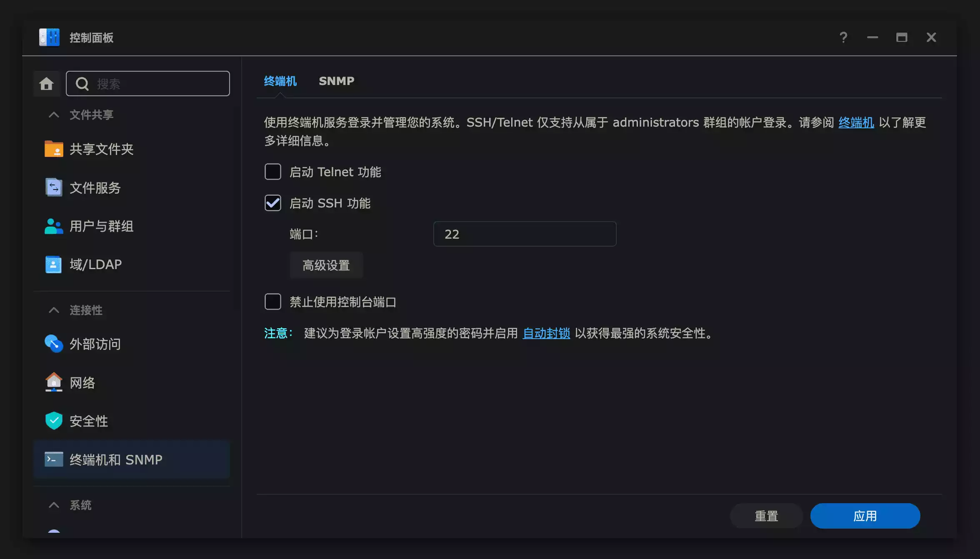The width and height of the screenshot is (980, 559).
Task: Switch to the SNMP tab
Action: coord(336,81)
